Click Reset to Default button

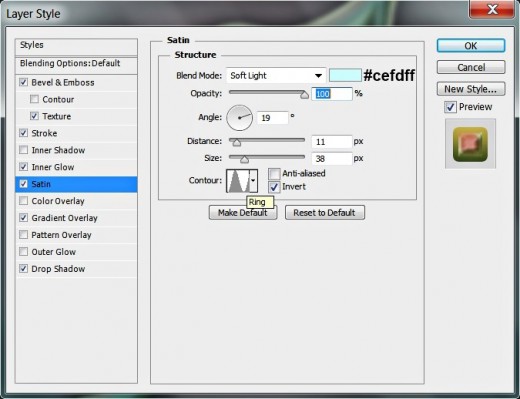click(x=325, y=212)
